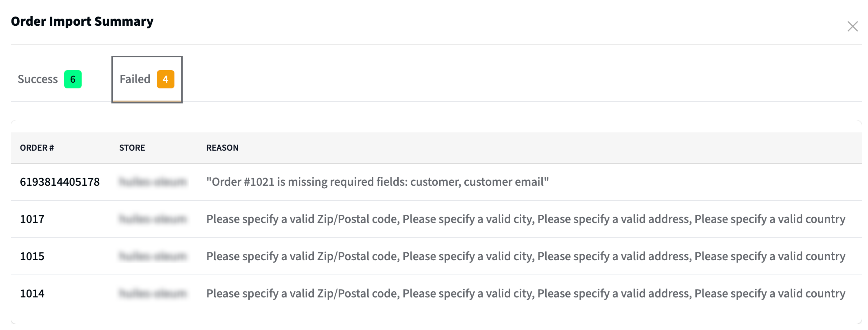The height and width of the screenshot is (330, 868).
Task: Click the store name for order 1015
Action: click(x=153, y=256)
